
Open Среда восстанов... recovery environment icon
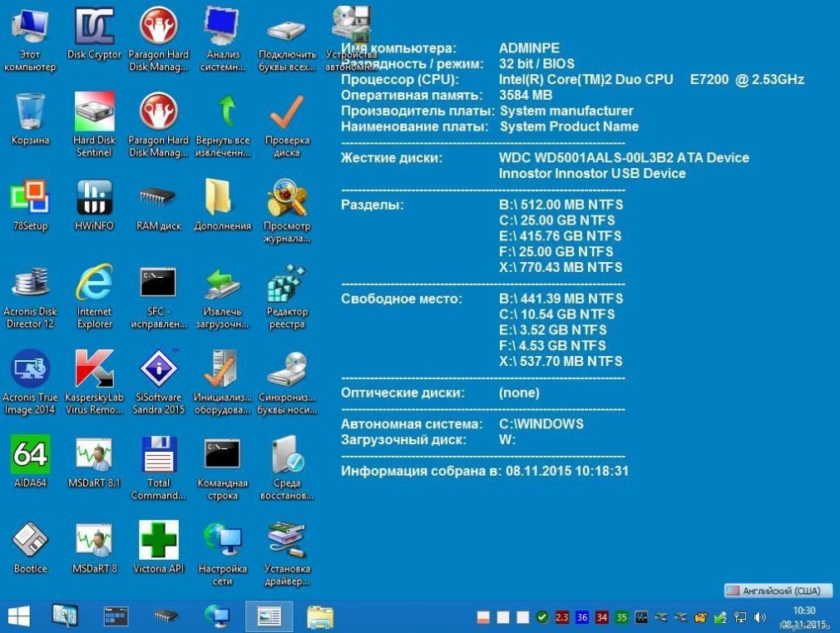287,468
